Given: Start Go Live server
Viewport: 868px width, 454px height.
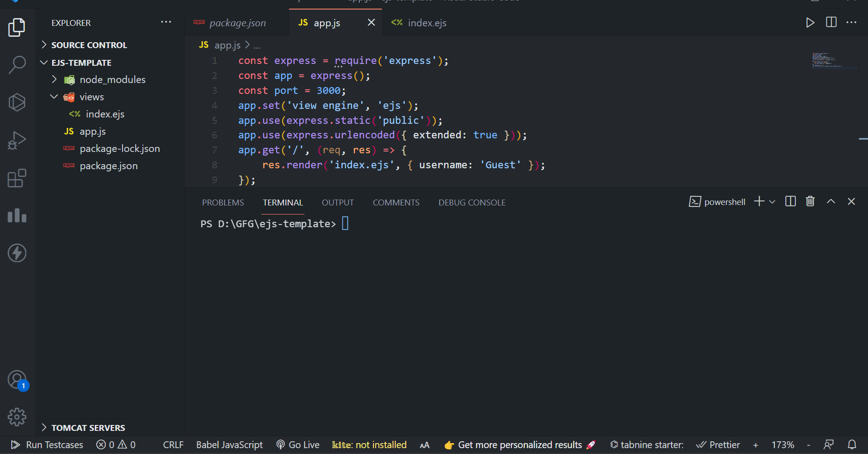Looking at the screenshot, I should 298,445.
